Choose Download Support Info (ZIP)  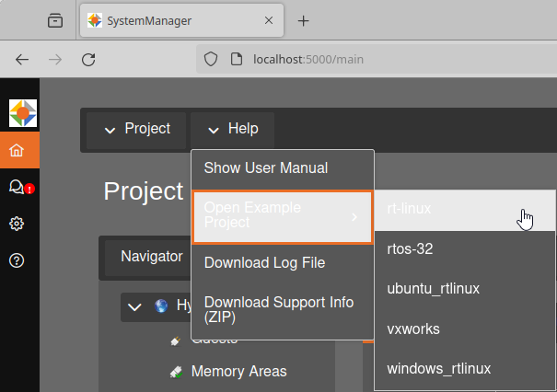tap(283, 310)
